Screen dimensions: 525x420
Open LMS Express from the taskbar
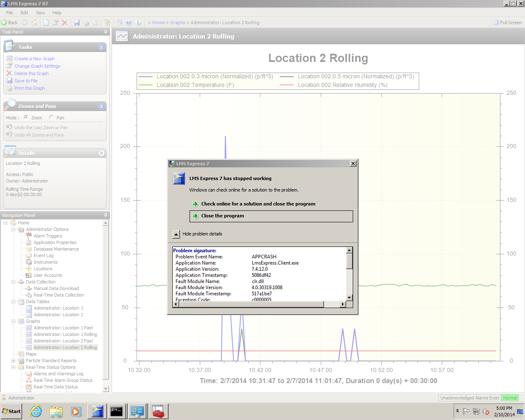(x=97, y=411)
